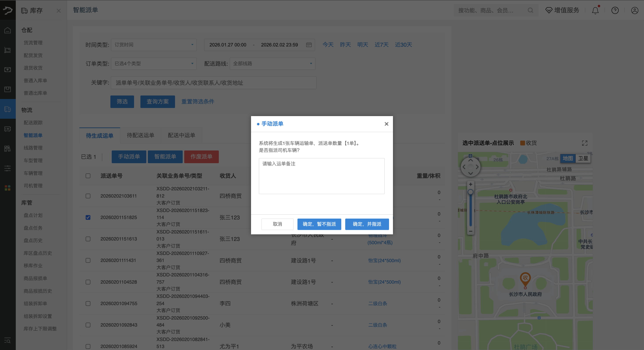This screenshot has height=350, width=644.
Task: Open the help question mark icon
Action: pos(615,11)
